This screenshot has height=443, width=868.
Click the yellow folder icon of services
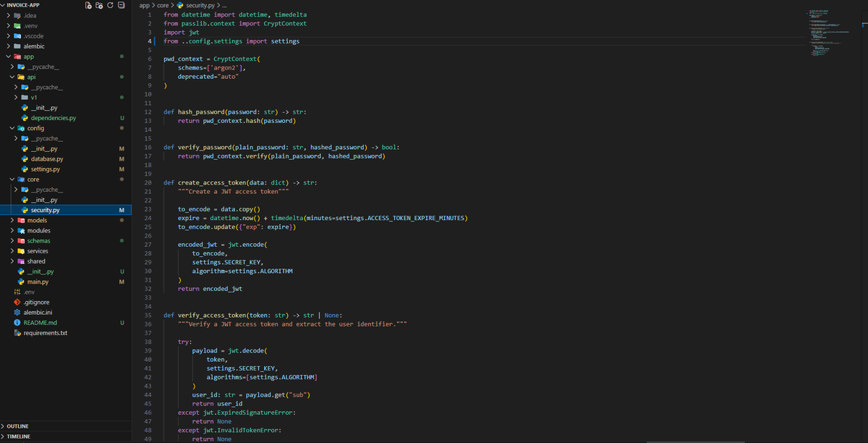click(x=22, y=250)
